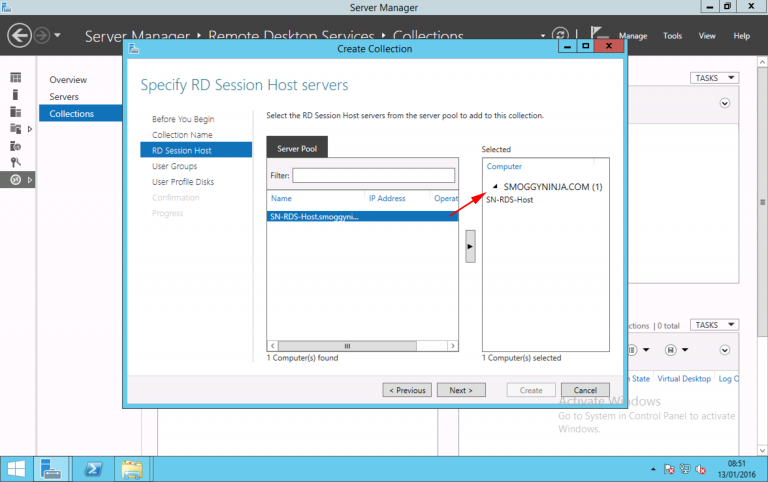Open the sidebar icon showing a key
The width and height of the screenshot is (768, 482).
[16, 162]
